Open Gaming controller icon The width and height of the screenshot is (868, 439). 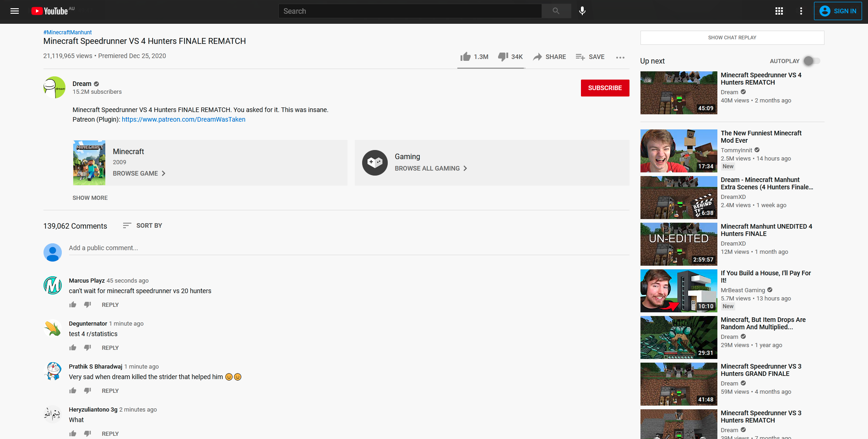tap(375, 163)
